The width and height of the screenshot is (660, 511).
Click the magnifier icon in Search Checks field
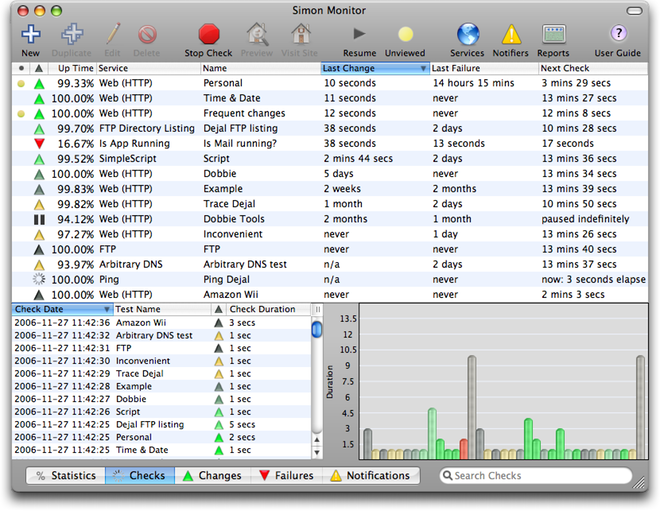point(447,475)
